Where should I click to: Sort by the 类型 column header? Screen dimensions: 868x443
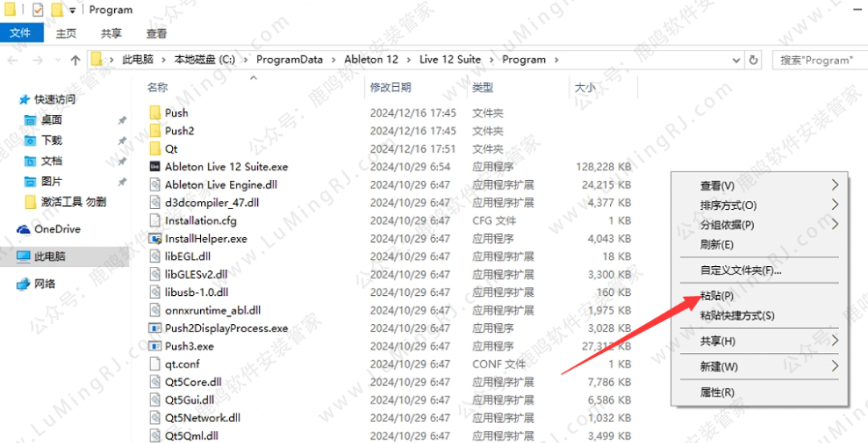483,88
